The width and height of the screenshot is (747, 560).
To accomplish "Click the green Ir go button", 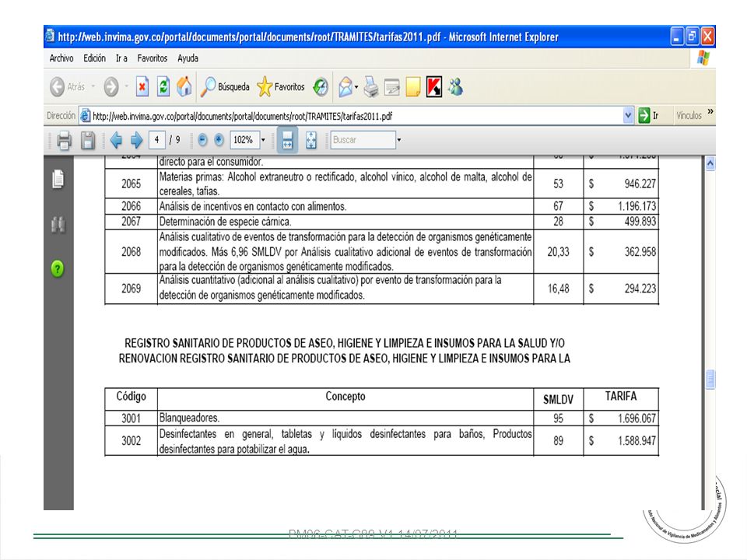I will (648, 115).
